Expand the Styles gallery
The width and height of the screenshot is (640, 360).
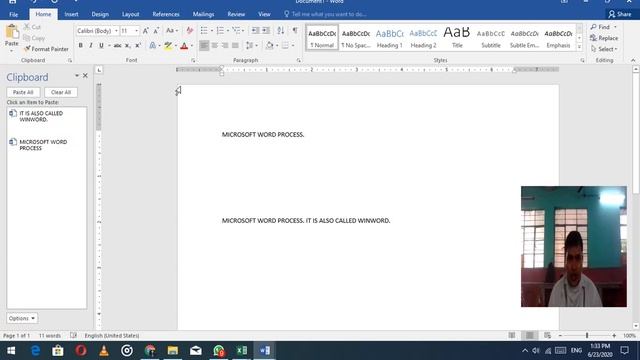579,47
